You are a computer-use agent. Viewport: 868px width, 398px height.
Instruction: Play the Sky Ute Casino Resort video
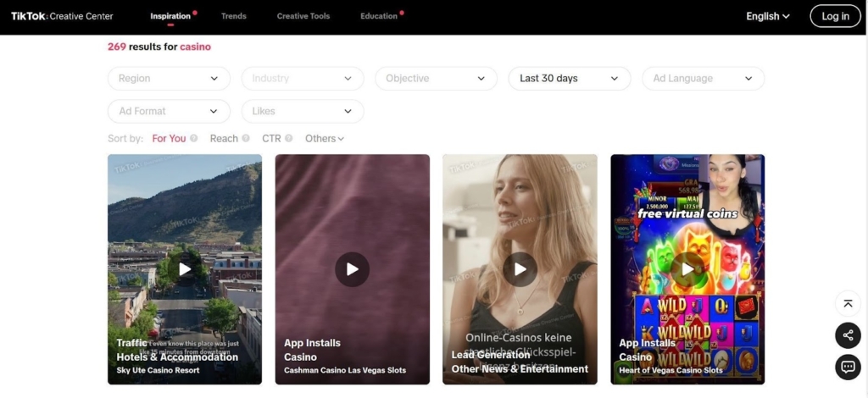185,269
